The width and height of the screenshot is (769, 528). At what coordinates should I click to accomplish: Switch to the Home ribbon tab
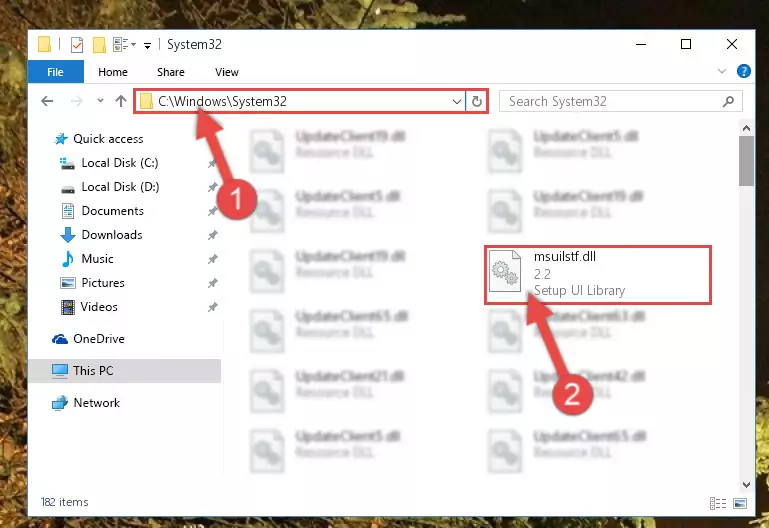(113, 72)
